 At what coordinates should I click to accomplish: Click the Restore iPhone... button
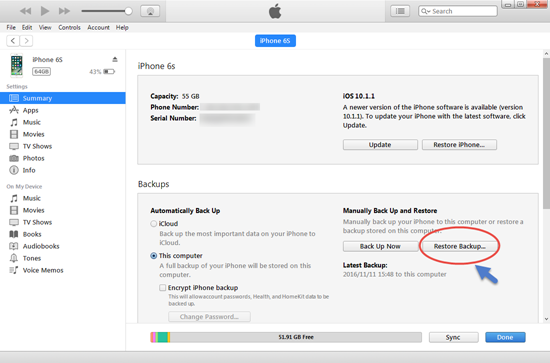(x=459, y=144)
